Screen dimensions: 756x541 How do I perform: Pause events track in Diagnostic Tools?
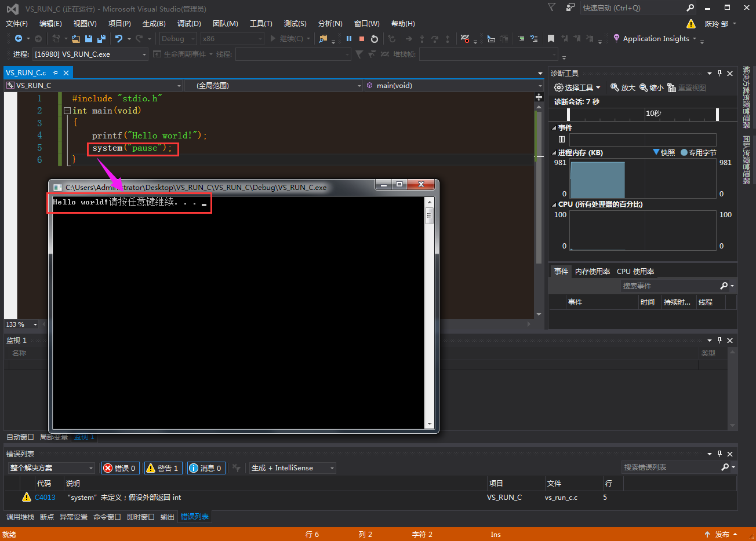(561, 139)
